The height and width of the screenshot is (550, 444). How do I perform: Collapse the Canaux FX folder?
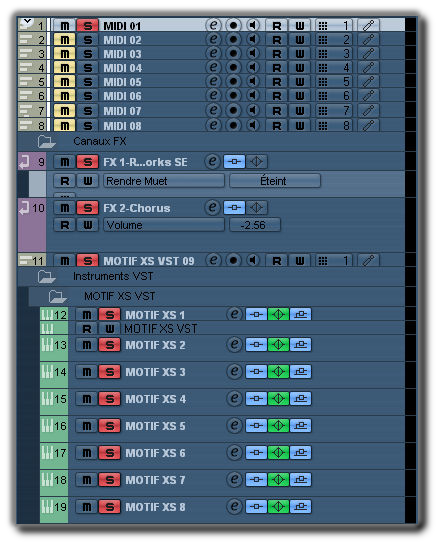(46, 142)
